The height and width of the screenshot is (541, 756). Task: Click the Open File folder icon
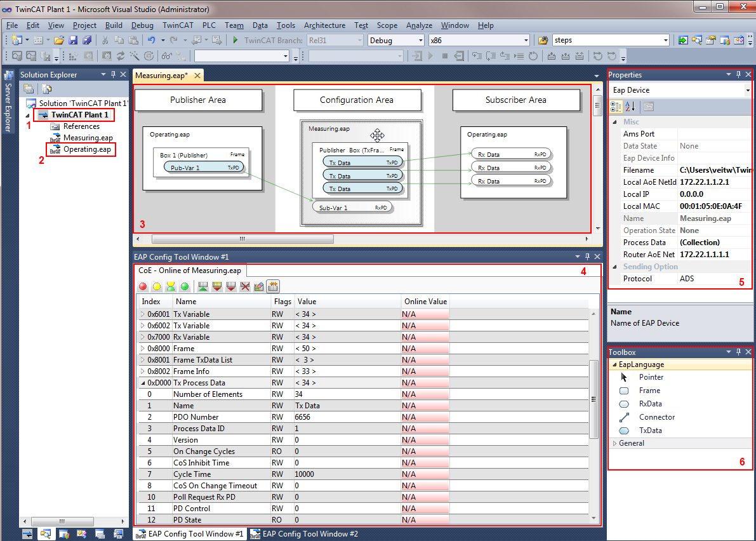[59, 40]
